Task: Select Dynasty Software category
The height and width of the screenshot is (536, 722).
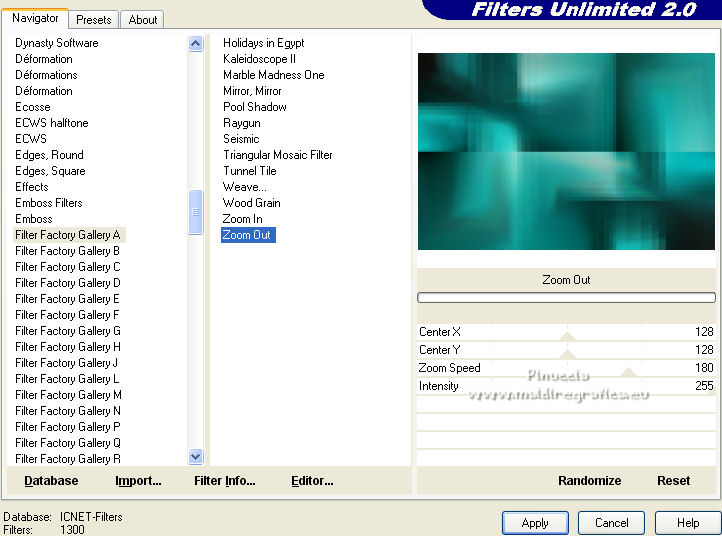Action: point(57,43)
